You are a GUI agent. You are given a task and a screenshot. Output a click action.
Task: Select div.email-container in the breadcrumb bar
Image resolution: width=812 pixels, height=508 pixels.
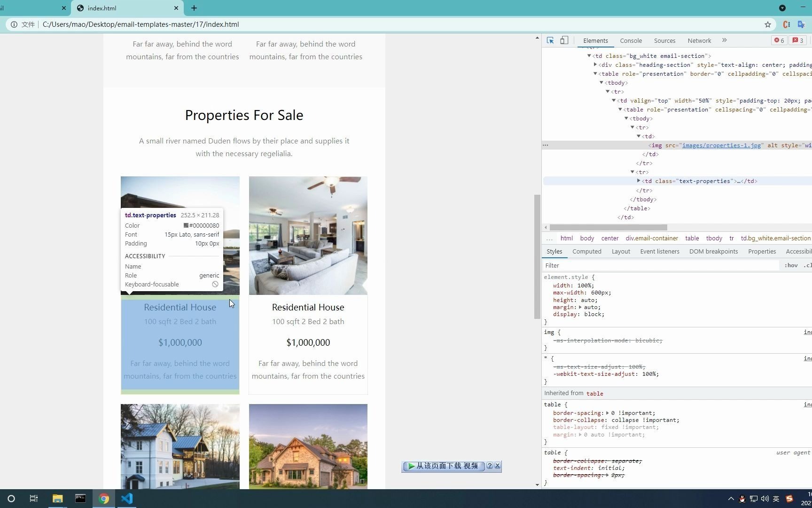[x=652, y=238]
